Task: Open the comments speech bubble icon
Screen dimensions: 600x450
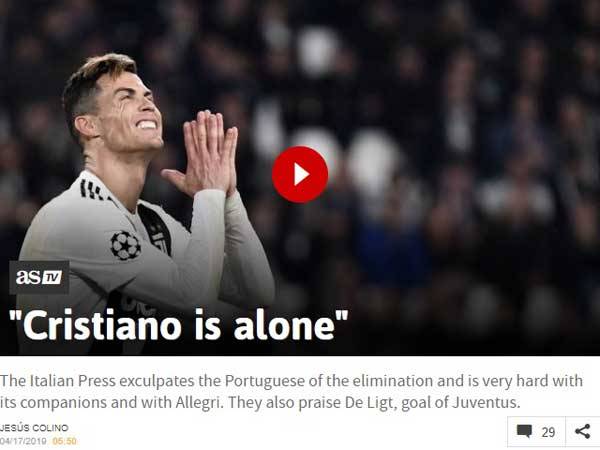Action: 524,431
